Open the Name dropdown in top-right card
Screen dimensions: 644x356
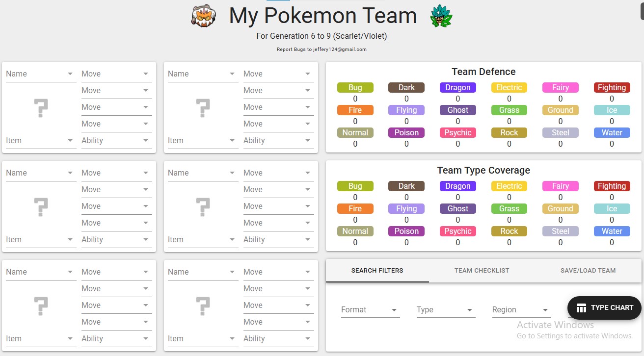tap(203, 74)
